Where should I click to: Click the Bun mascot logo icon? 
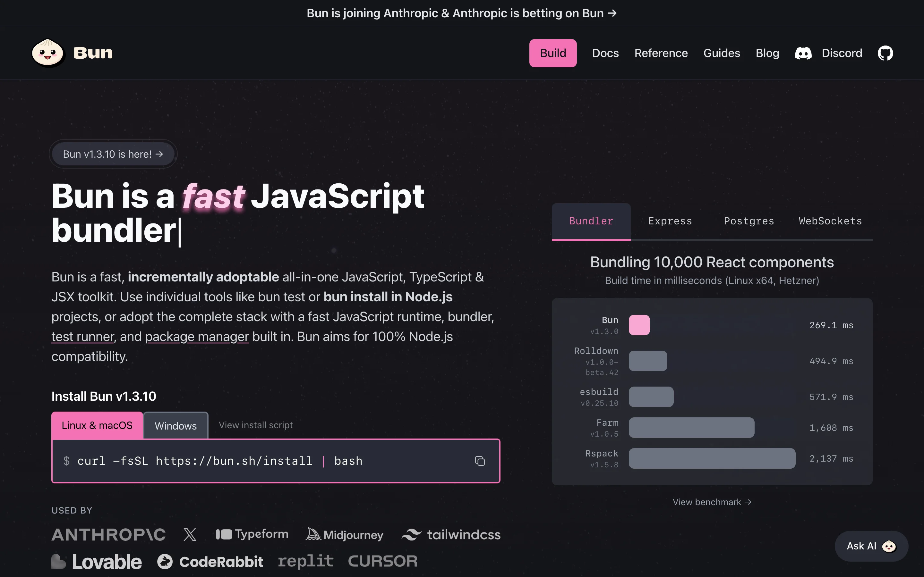point(48,53)
